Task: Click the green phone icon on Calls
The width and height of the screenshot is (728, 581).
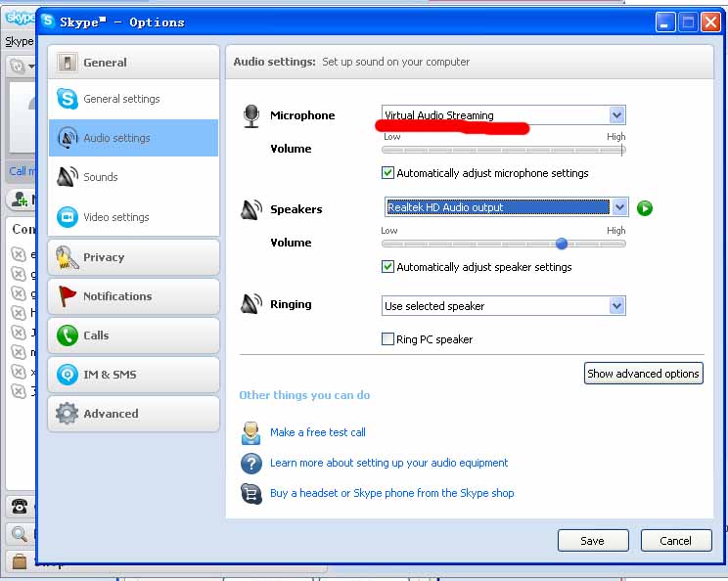Action: (68, 335)
